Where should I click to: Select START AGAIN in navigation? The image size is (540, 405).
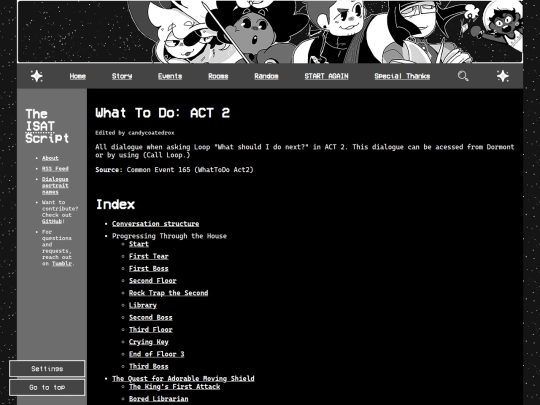pos(326,76)
